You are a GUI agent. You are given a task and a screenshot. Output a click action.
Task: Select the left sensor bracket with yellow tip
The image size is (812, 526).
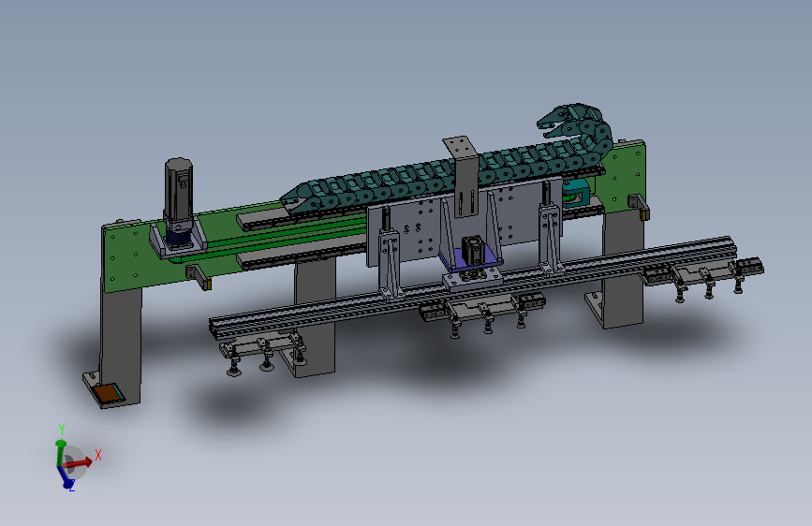(x=199, y=277)
